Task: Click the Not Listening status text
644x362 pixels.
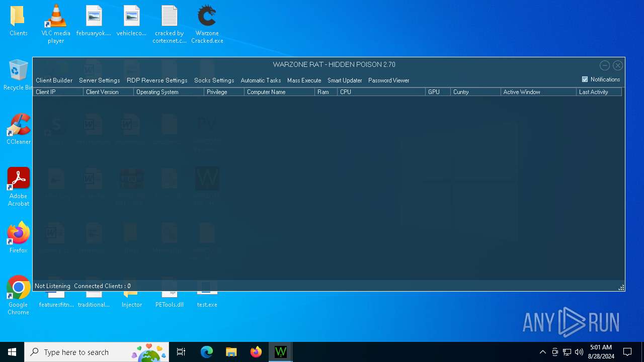Action: coord(52,286)
